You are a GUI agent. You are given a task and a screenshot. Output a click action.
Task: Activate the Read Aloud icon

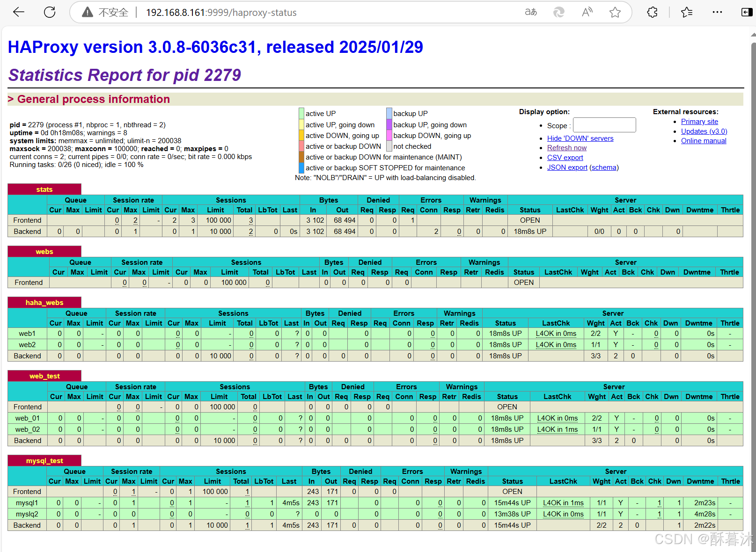click(x=587, y=13)
